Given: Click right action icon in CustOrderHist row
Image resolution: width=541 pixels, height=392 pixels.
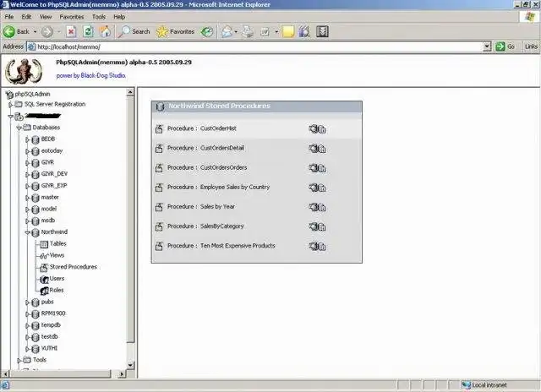Looking at the screenshot, I should 321,129.
